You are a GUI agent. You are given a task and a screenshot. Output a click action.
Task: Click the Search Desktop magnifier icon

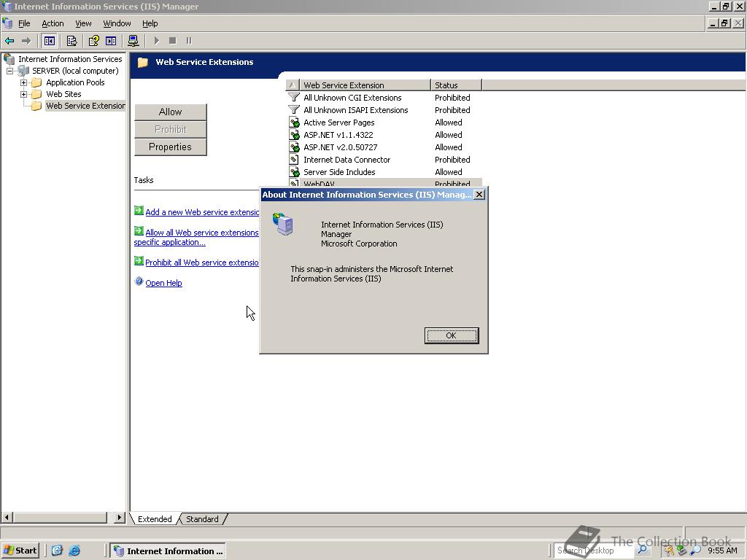(642, 550)
